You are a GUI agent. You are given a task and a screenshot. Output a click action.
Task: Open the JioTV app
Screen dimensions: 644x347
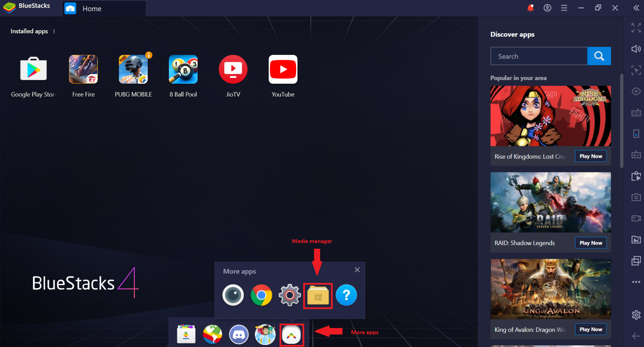(233, 69)
